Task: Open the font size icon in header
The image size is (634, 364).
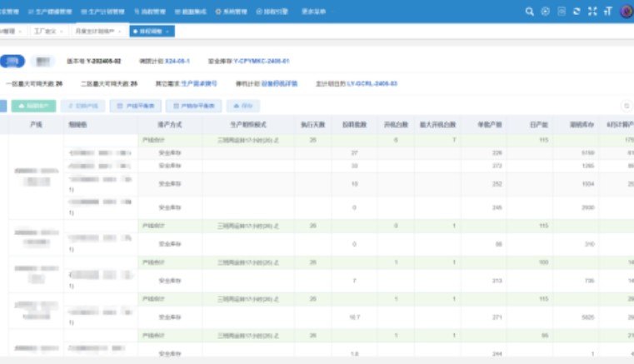Action: click(607, 12)
